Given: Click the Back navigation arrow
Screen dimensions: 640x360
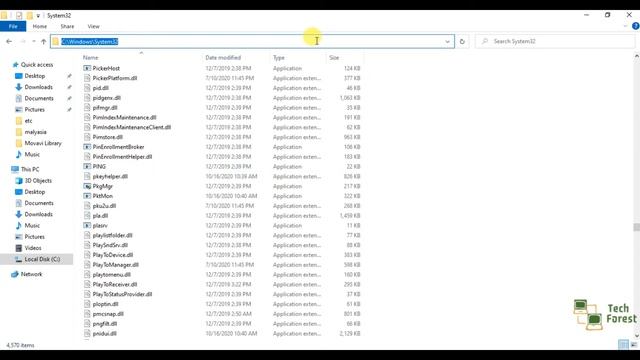Looking at the screenshot, I should point(9,41).
